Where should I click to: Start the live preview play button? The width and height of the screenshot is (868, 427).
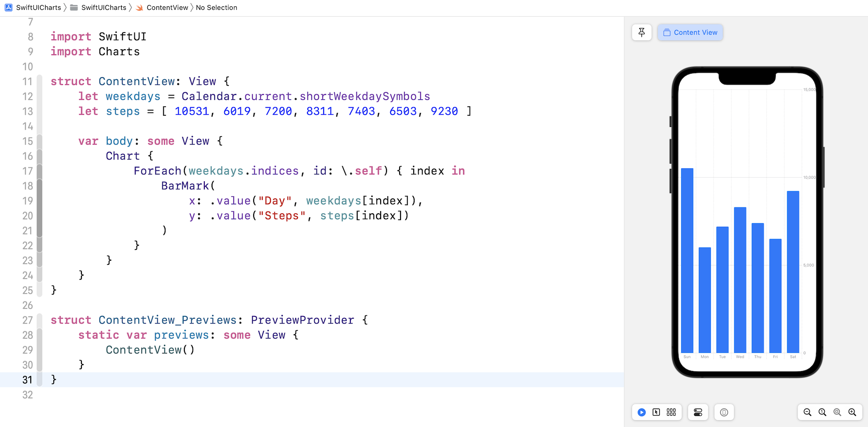[642, 412]
